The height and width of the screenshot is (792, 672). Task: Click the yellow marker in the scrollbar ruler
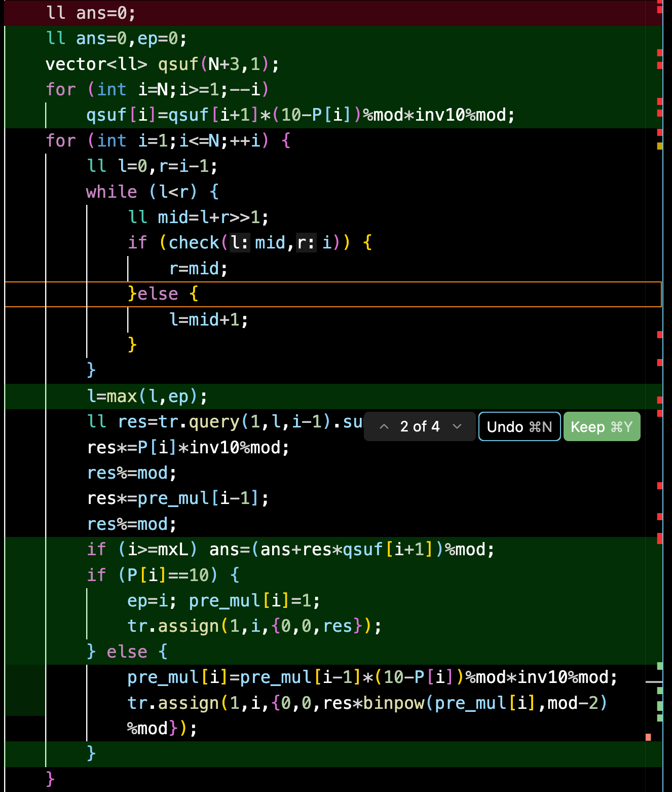659,146
